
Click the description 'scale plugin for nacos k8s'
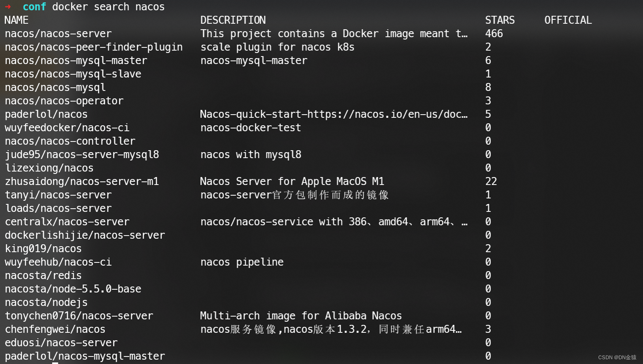(x=277, y=47)
